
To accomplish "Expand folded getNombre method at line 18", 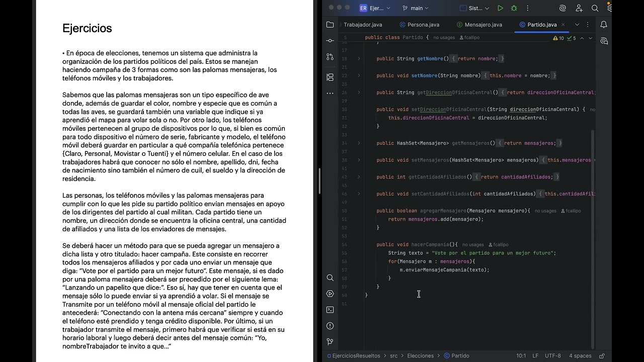I will click(x=359, y=59).
